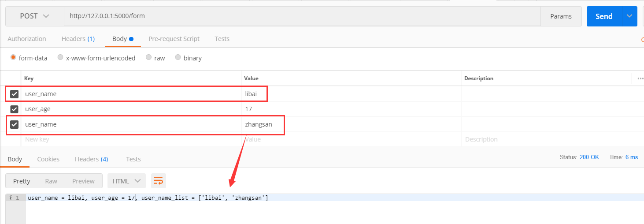Click the value cell containing zhangsan

click(351, 124)
